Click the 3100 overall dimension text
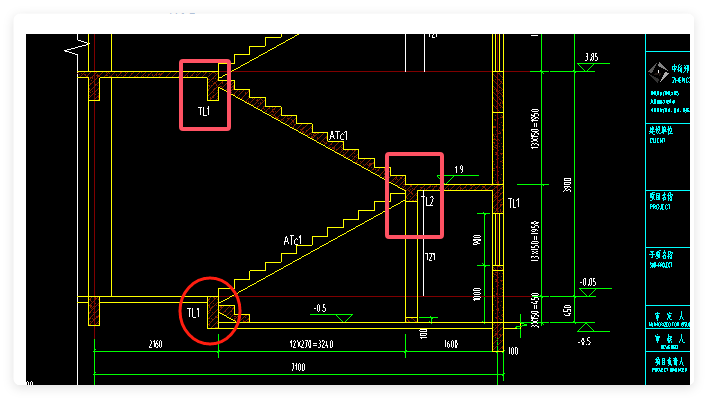 point(298,367)
